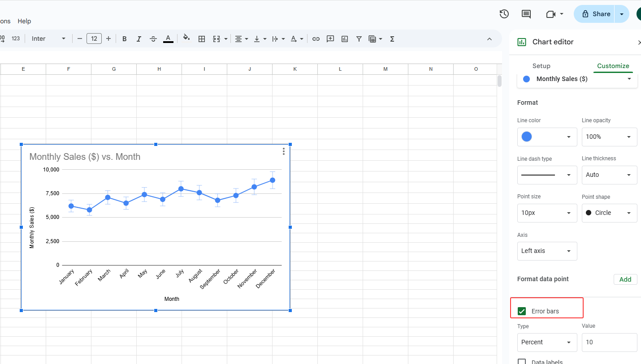
Task: Open version history clock icon
Action: click(504, 14)
